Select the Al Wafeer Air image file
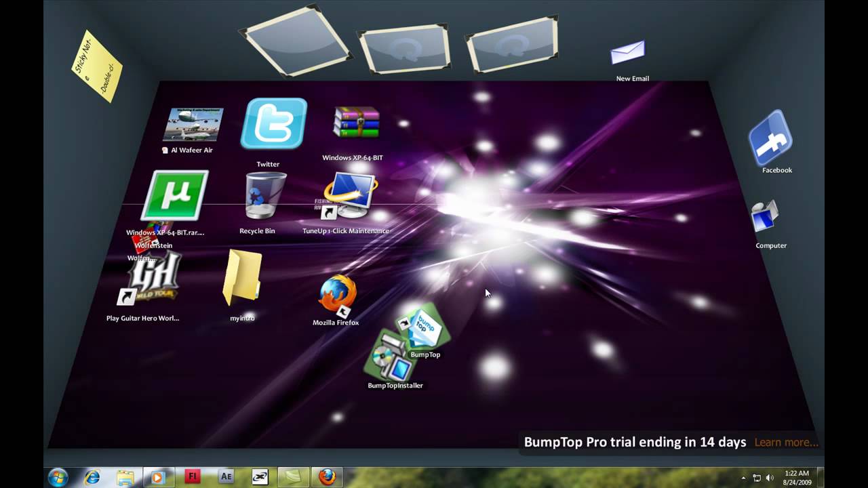This screenshot has height=488, width=868. point(193,125)
